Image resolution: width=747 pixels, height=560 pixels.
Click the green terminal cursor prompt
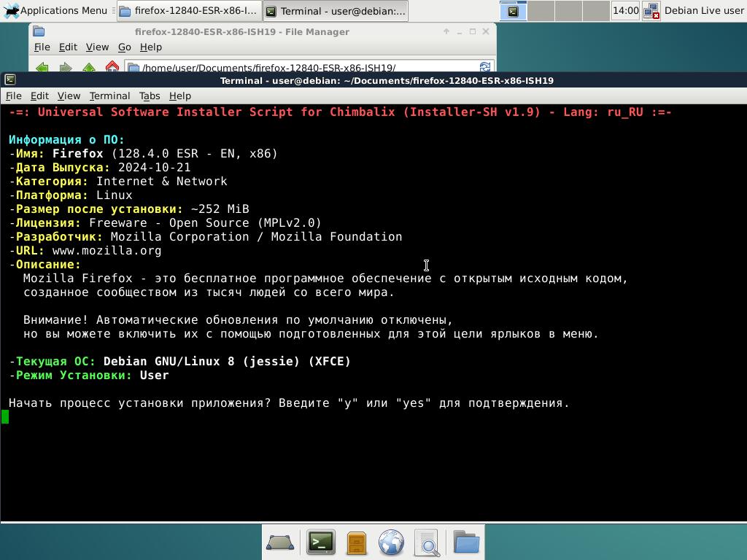pos(5,417)
